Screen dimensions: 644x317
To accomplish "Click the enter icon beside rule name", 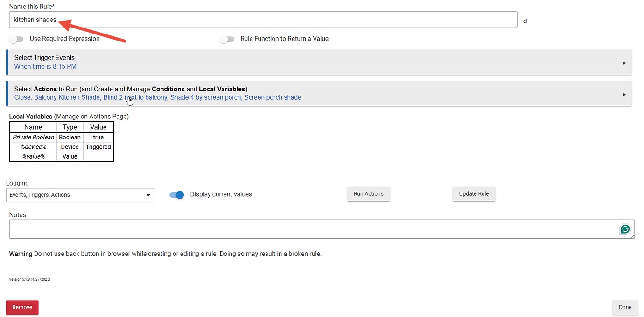I will (525, 21).
